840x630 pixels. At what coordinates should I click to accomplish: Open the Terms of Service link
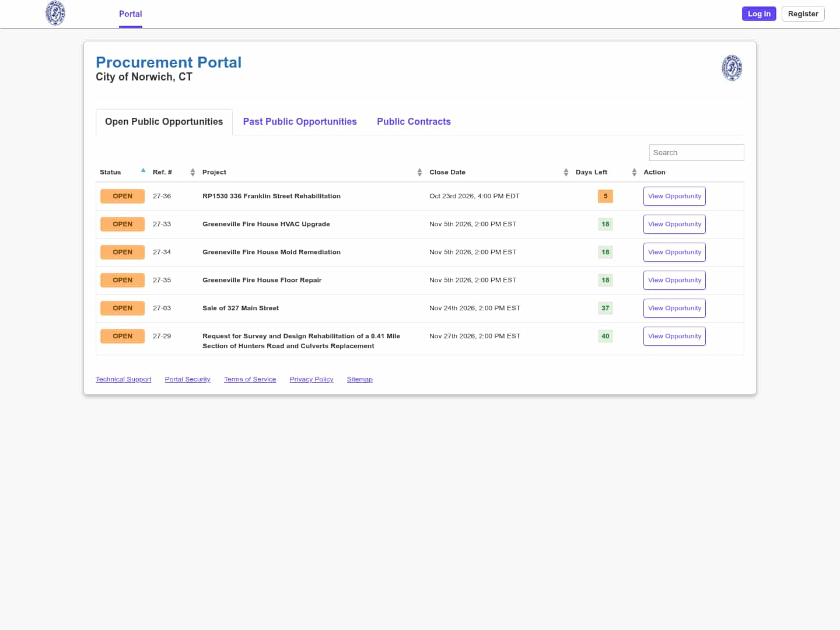click(250, 380)
